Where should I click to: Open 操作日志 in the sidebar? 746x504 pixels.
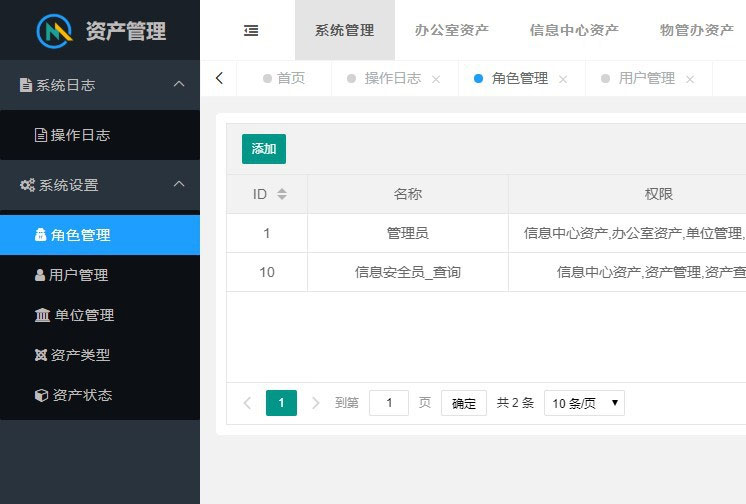click(80, 135)
